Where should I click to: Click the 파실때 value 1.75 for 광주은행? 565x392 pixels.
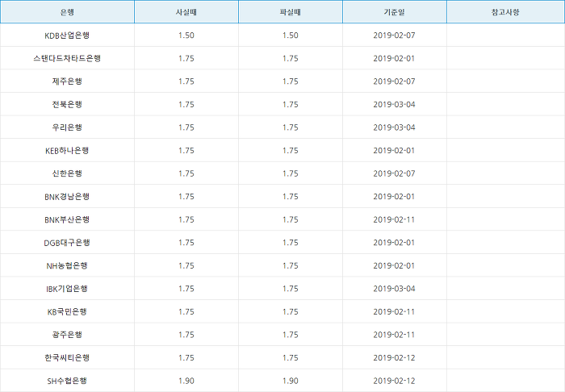point(291,335)
